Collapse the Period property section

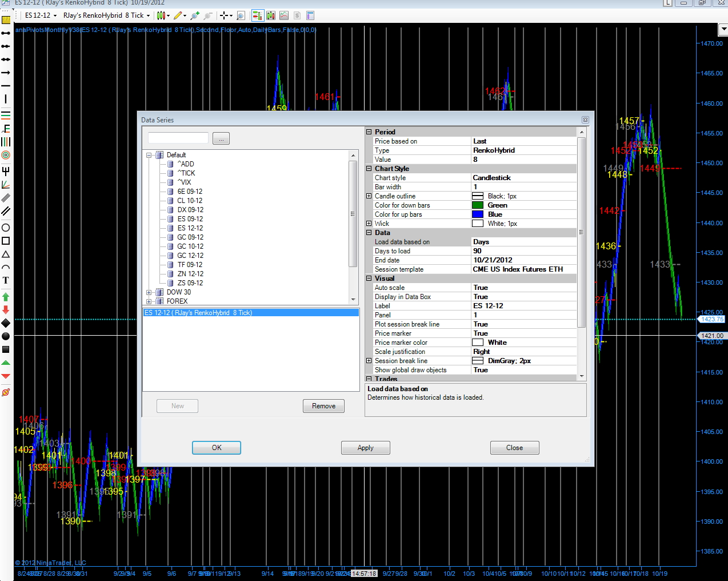[x=369, y=132]
